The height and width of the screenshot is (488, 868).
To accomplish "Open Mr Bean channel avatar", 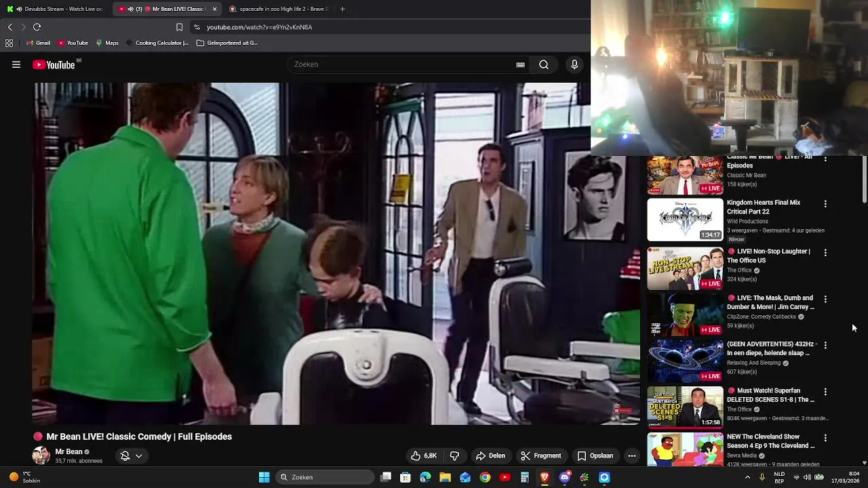I will coord(41,456).
